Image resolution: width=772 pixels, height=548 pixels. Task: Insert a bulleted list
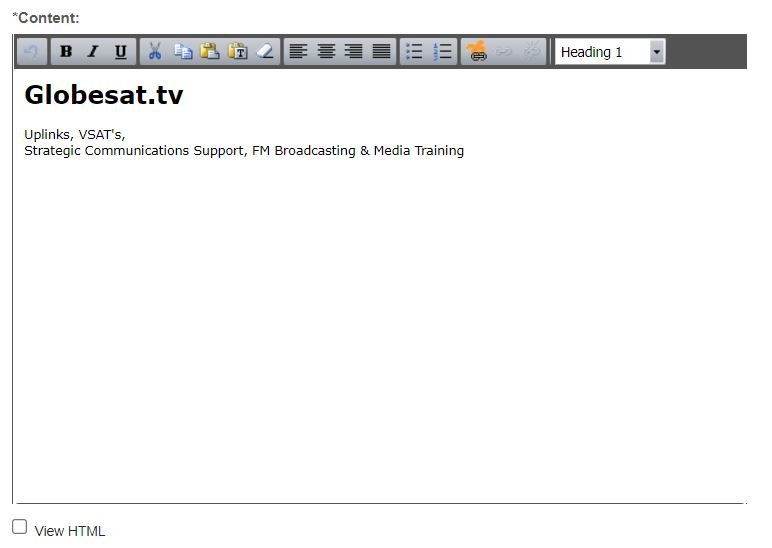pyautogui.click(x=414, y=52)
